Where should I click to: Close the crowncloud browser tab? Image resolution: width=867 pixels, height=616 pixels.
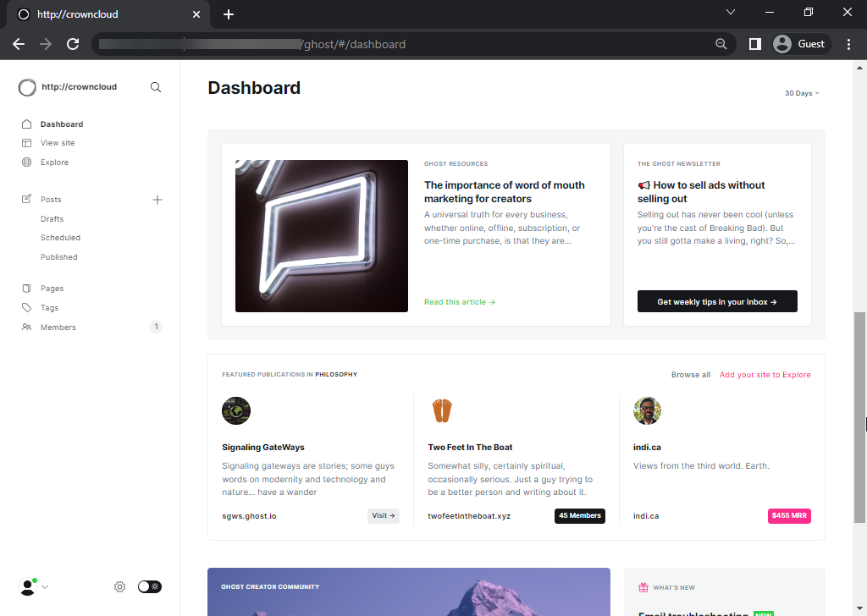click(x=196, y=14)
